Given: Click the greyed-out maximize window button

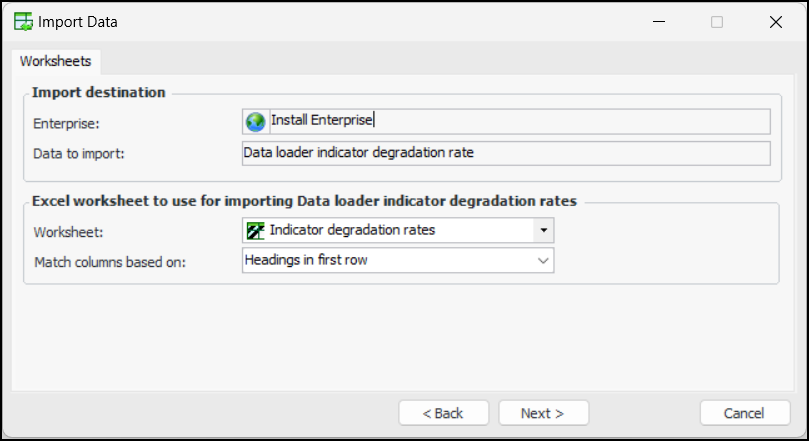Looking at the screenshot, I should point(717,21).
